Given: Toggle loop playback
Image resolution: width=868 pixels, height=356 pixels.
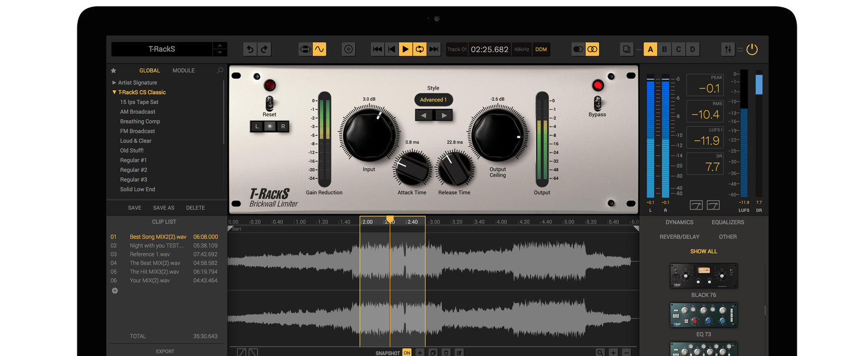Looking at the screenshot, I should pyautogui.click(x=420, y=49).
